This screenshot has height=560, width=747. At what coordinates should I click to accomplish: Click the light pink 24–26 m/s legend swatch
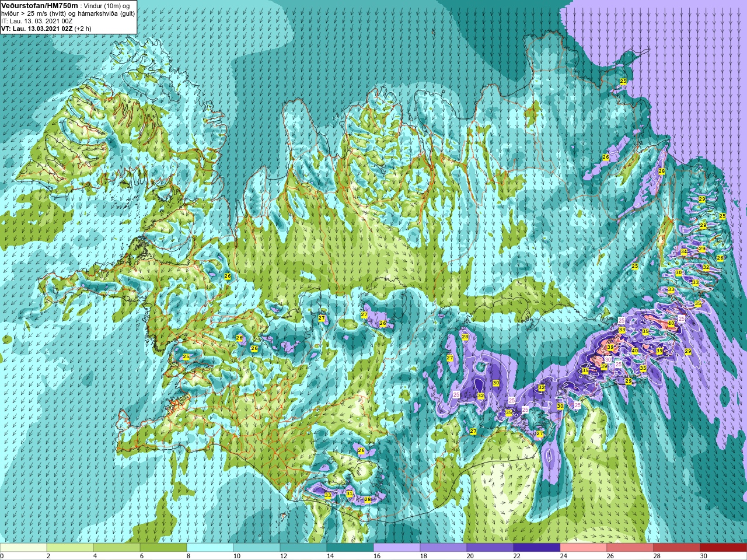click(x=584, y=548)
